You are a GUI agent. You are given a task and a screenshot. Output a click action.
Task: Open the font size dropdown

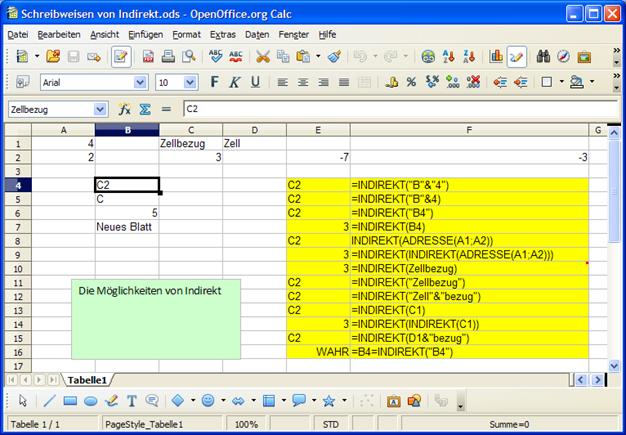190,82
